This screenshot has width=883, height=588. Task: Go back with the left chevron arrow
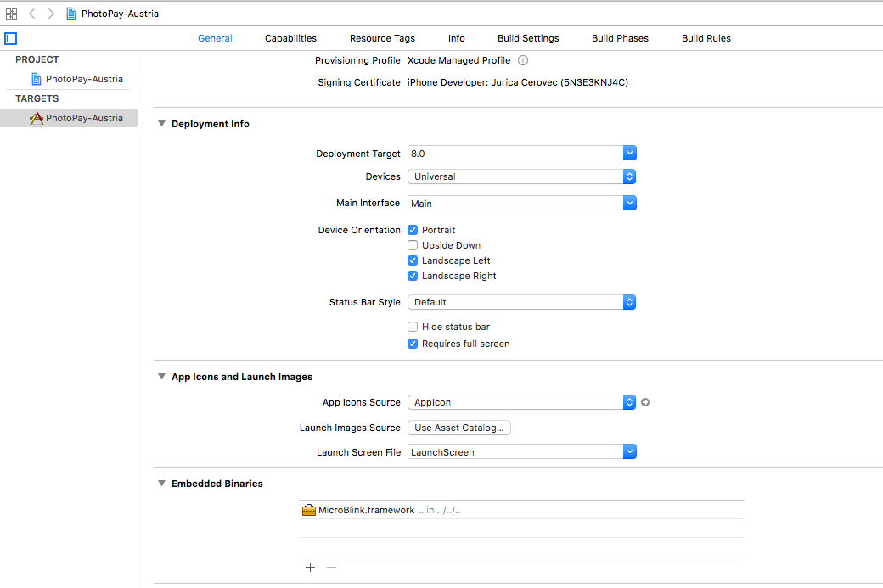click(32, 14)
